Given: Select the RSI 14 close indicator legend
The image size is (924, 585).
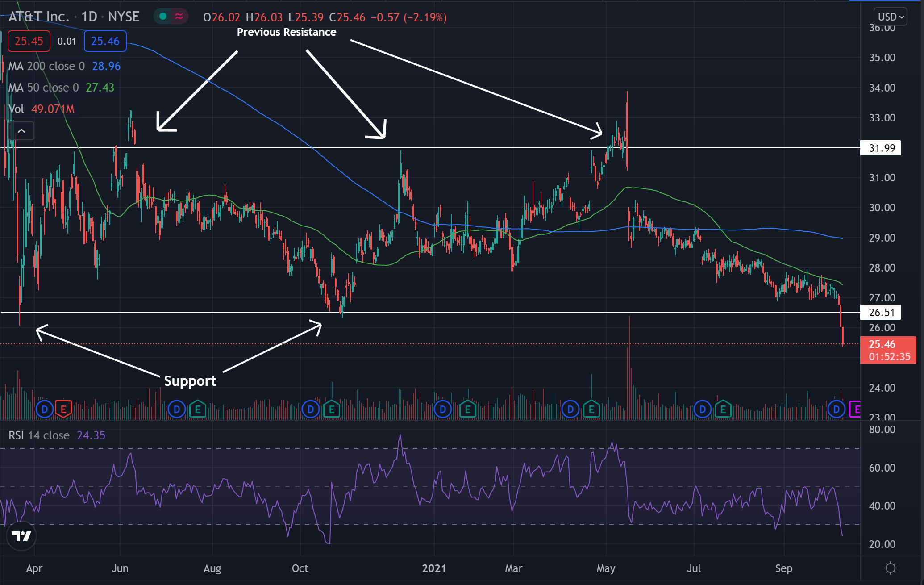Looking at the screenshot, I should 57,435.
